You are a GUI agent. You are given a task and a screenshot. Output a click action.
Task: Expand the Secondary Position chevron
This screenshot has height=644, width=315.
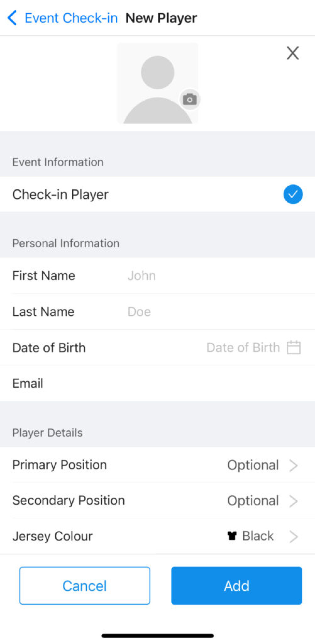tap(293, 501)
